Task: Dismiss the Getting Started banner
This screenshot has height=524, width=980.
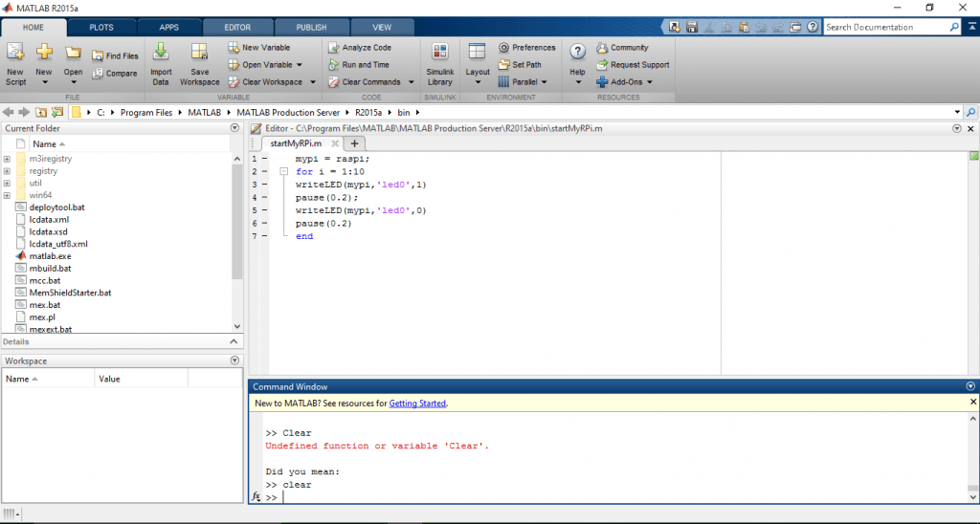Action: (x=973, y=403)
